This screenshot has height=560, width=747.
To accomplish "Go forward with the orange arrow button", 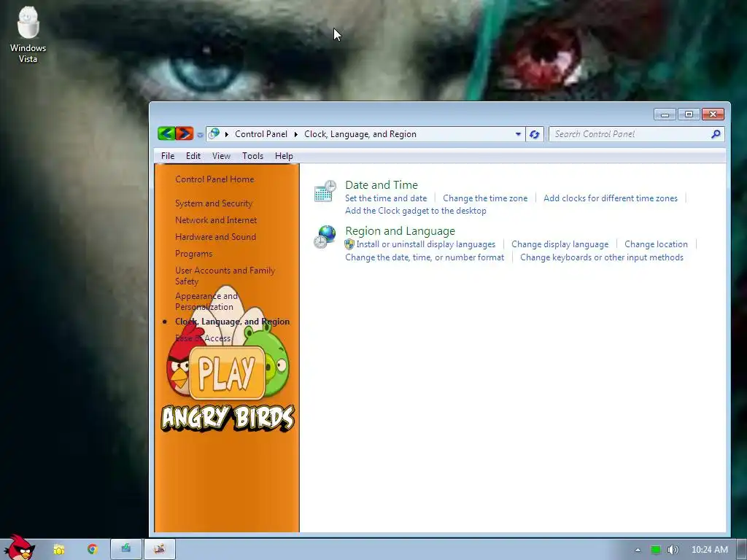I will (184, 134).
